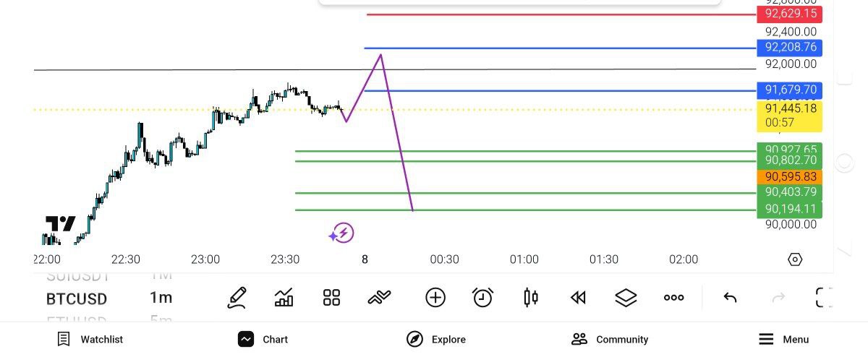The width and height of the screenshot is (868, 357).
Task: Open the 1m timeframe selector
Action: [x=161, y=298]
